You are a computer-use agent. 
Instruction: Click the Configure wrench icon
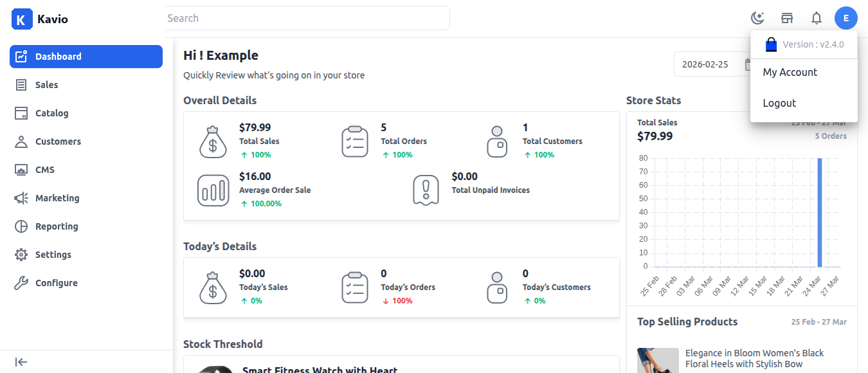click(x=21, y=283)
